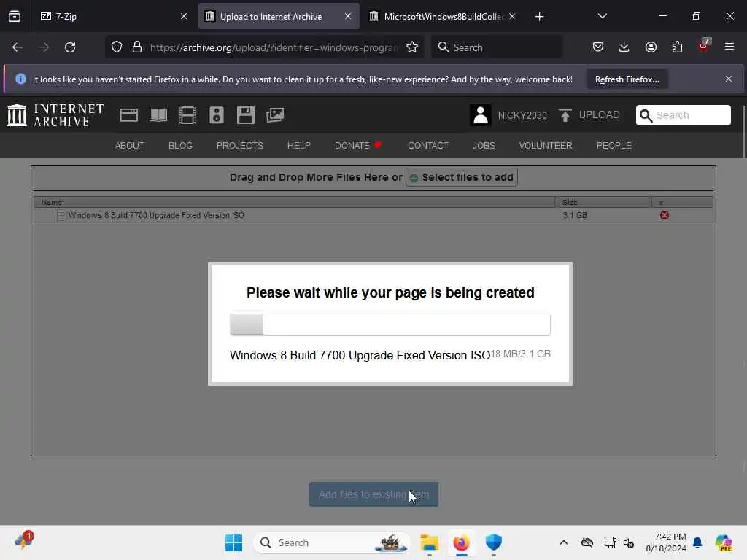
Task: Click the Firefox toolbar Search box
Action: pos(497,47)
